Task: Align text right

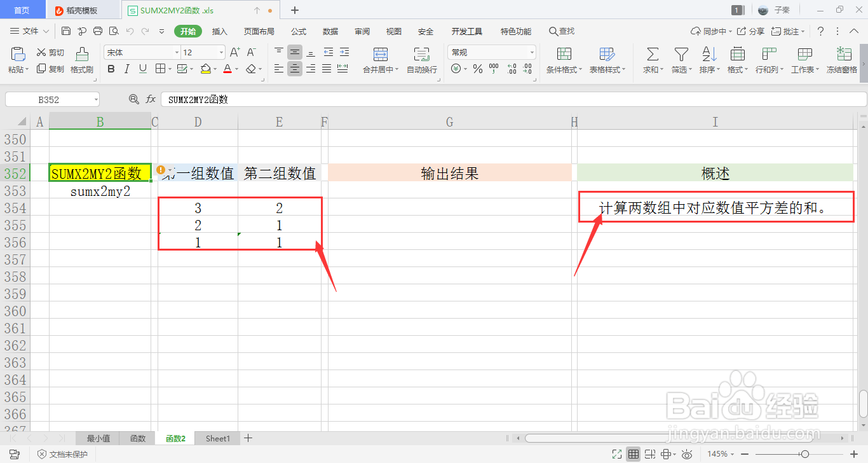Action: tap(311, 69)
